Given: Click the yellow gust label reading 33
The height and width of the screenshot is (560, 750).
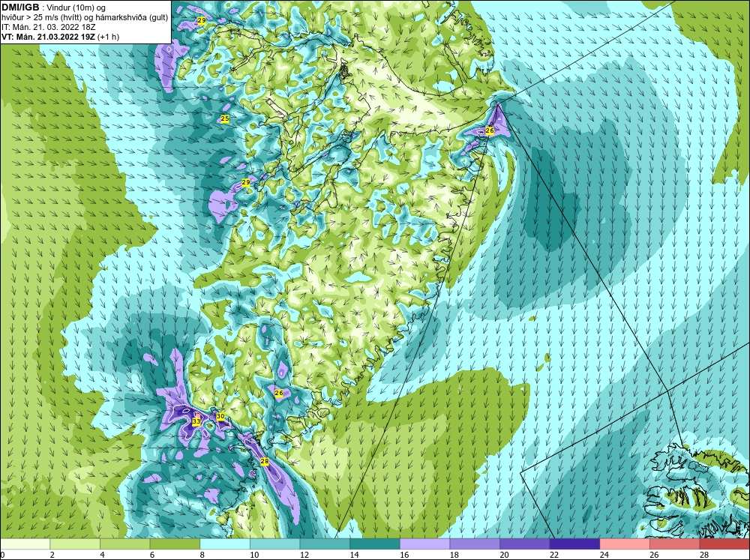Looking at the screenshot, I should pos(196,421).
